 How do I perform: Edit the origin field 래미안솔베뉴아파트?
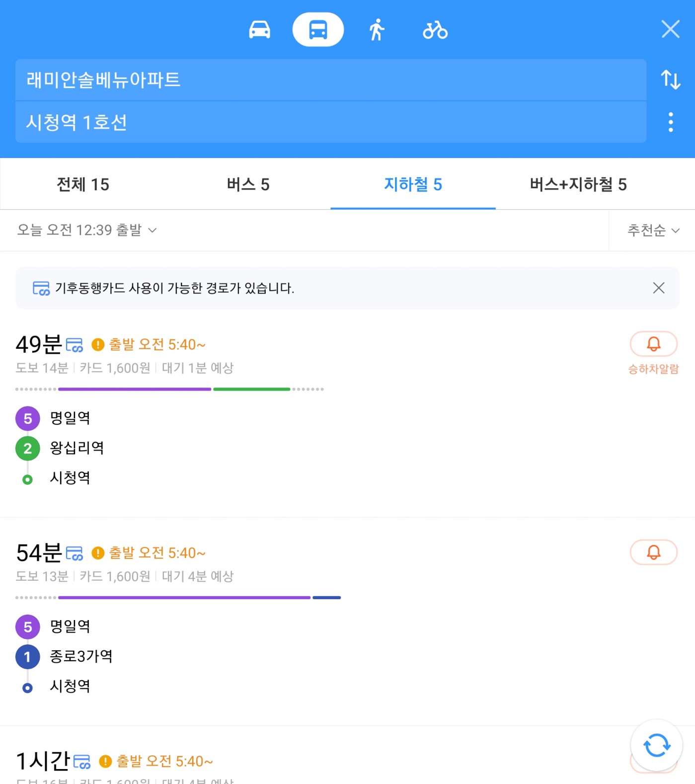coord(331,79)
